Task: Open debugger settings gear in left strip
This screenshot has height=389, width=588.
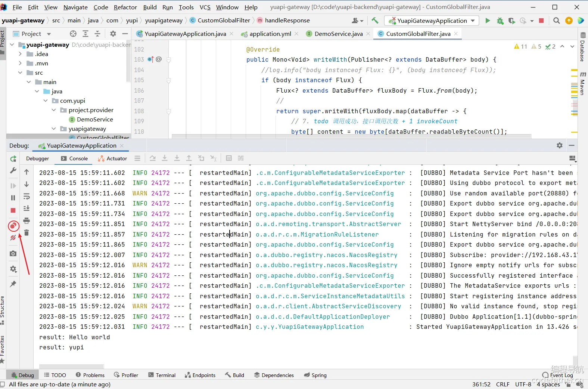Action: [x=13, y=269]
